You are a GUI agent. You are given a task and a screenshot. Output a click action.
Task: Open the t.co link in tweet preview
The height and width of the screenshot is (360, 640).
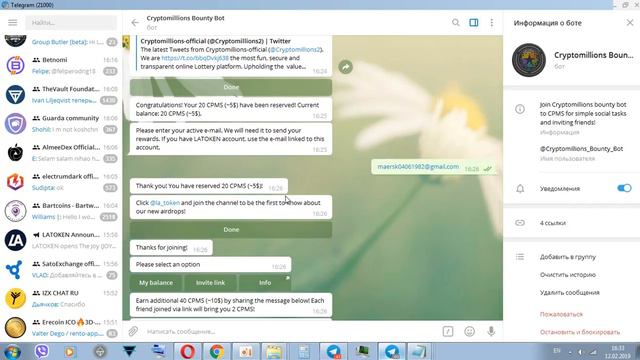tap(195, 58)
